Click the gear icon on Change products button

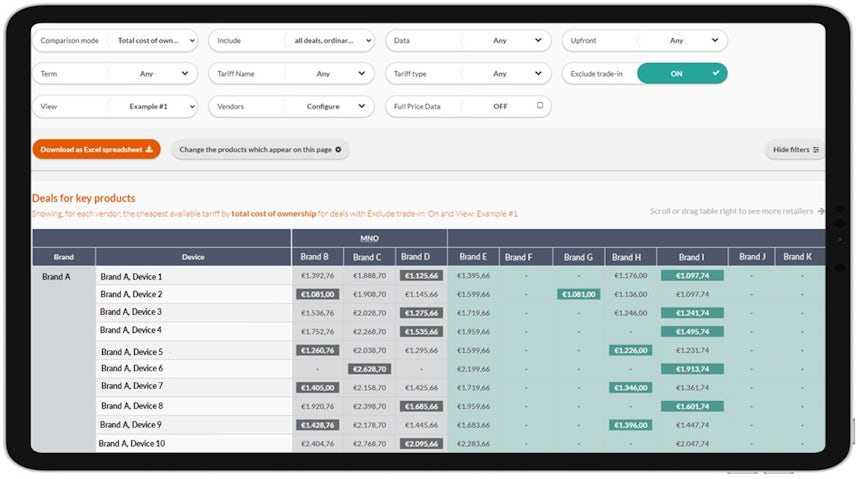338,150
